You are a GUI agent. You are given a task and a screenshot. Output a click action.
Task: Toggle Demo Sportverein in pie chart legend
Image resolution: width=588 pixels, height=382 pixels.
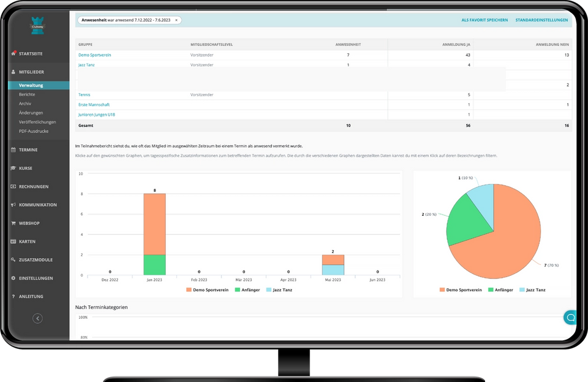coord(461,290)
